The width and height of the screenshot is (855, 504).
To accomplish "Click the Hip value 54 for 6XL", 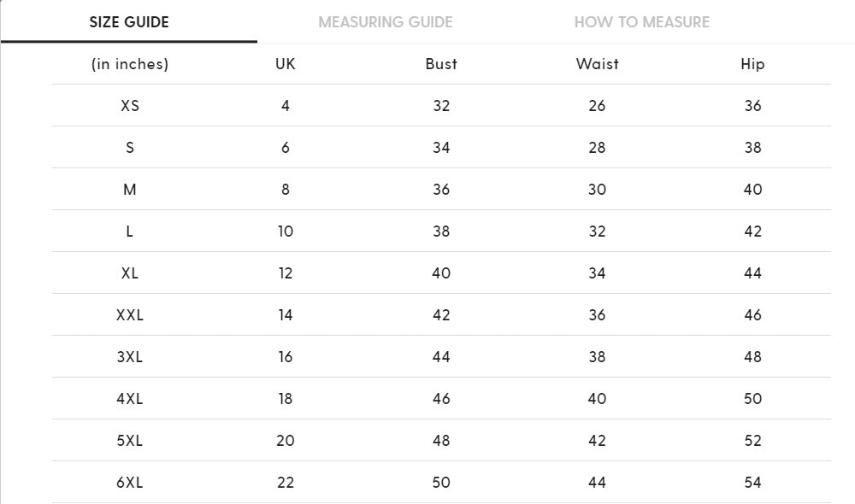I will pos(752,483).
